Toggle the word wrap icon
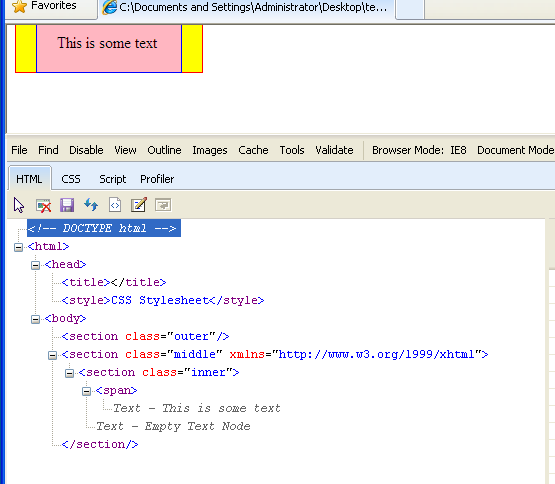The width and height of the screenshot is (555, 484). (163, 205)
